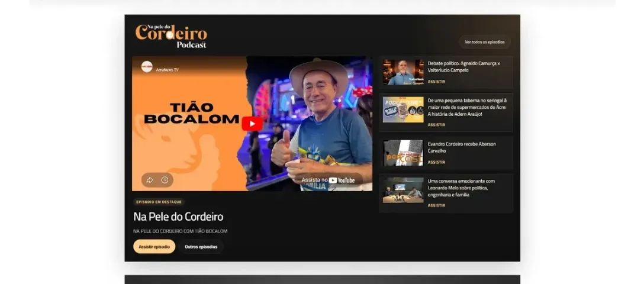Screen dimensions: 644x284
Task: Click 'NA PELE DO CORDEIRO COM TIÃO BOCALOM' subtitle
Action: 181,231
